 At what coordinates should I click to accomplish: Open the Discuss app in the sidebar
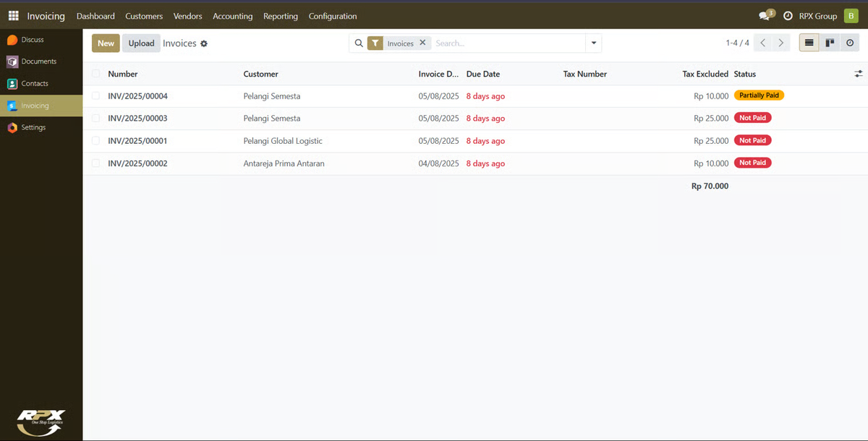tap(32, 40)
